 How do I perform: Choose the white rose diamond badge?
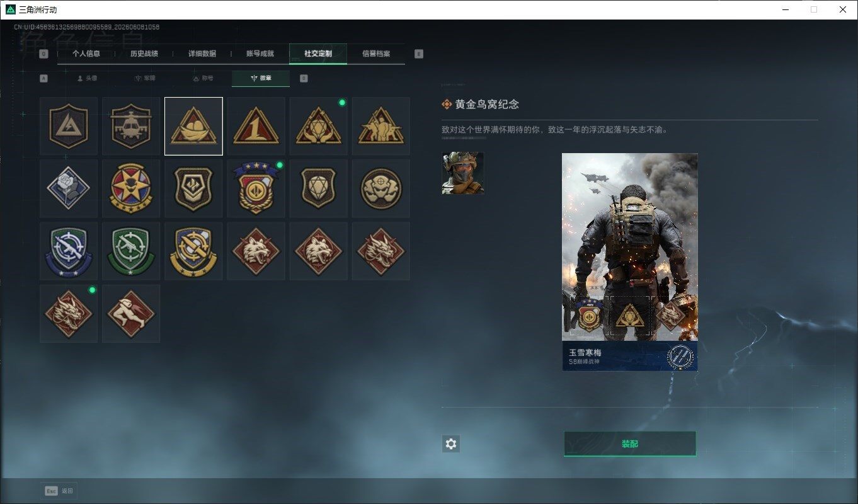69,188
